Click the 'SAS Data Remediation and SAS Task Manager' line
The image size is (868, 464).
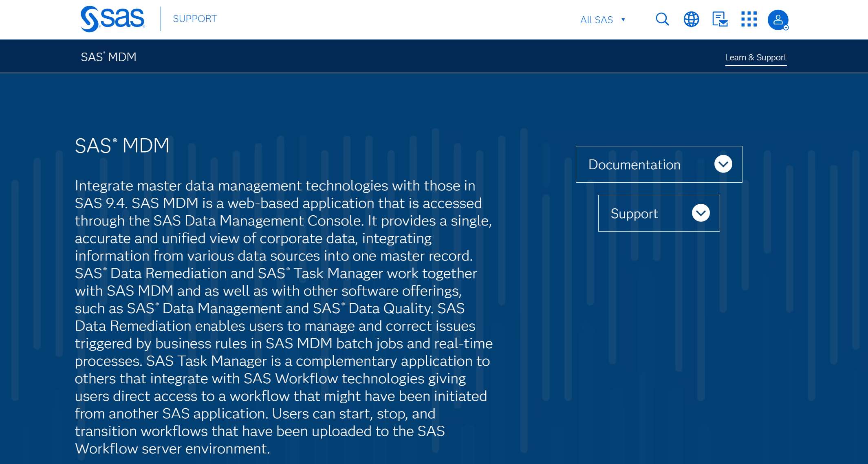pos(275,273)
